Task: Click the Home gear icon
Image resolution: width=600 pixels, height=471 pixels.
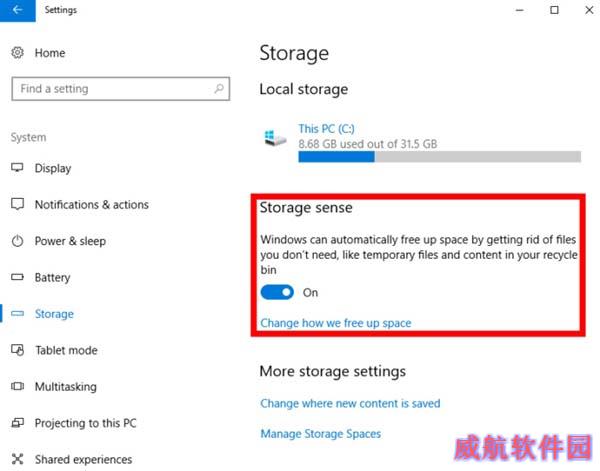Action: [17, 52]
